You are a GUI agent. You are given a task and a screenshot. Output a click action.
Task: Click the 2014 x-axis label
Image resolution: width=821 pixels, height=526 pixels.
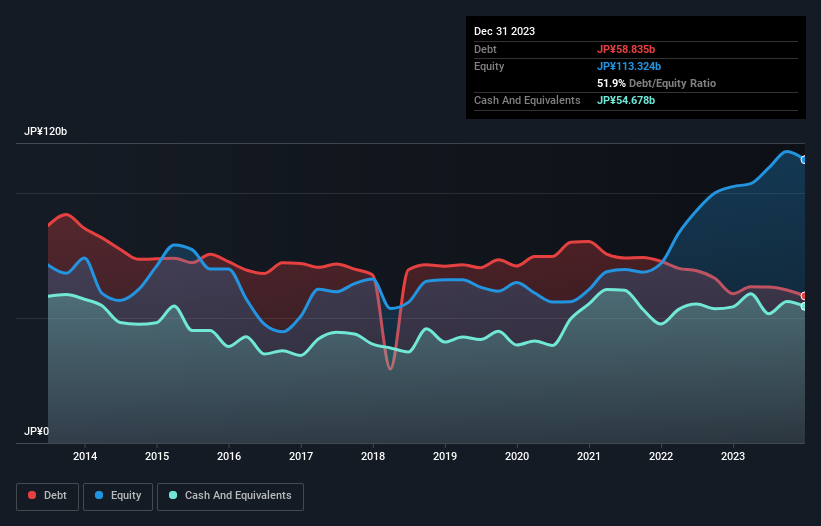85,456
